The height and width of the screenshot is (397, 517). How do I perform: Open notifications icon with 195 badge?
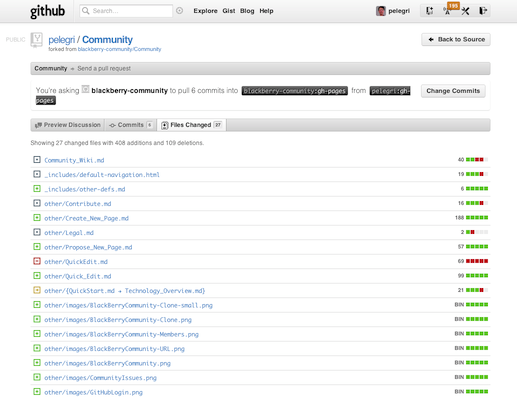coord(447,11)
